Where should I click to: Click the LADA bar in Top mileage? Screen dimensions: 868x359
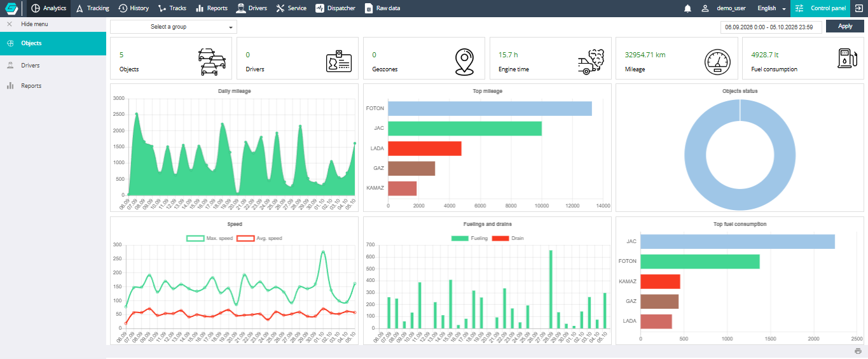424,148
